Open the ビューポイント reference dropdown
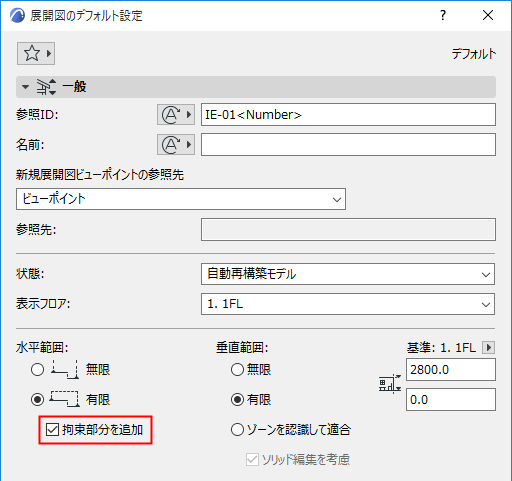Viewport: 512px width, 481px height. (x=181, y=199)
